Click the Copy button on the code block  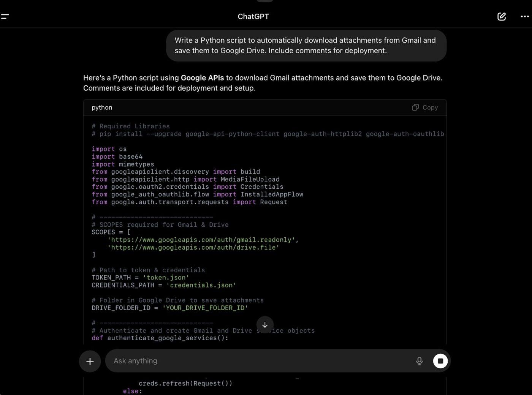tap(425, 107)
